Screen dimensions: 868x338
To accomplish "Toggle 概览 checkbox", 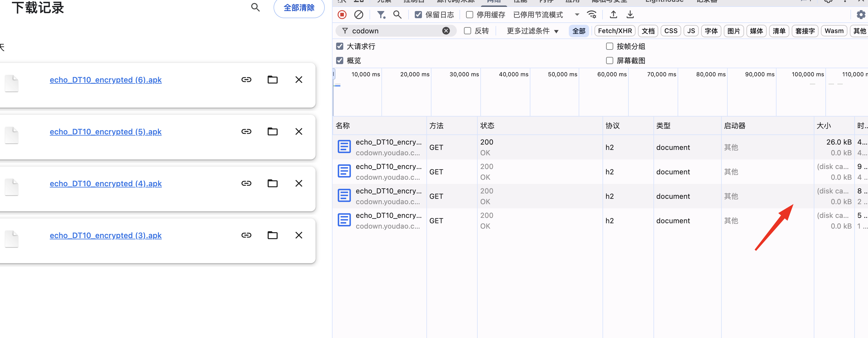I will [340, 61].
